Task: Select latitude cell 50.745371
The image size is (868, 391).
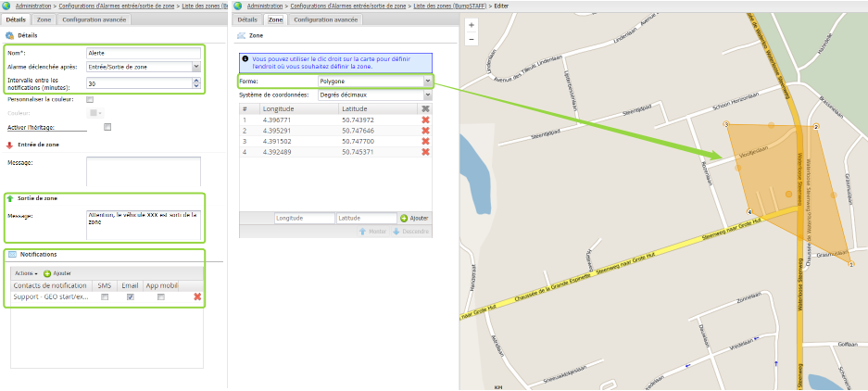Action: tap(380, 152)
